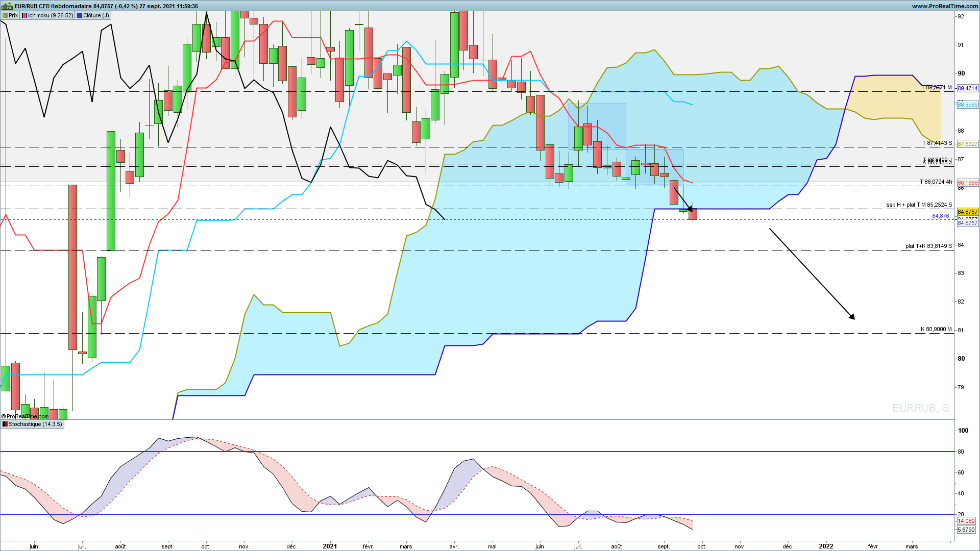Click the 88,8989 Kijun price label

tap(967, 105)
